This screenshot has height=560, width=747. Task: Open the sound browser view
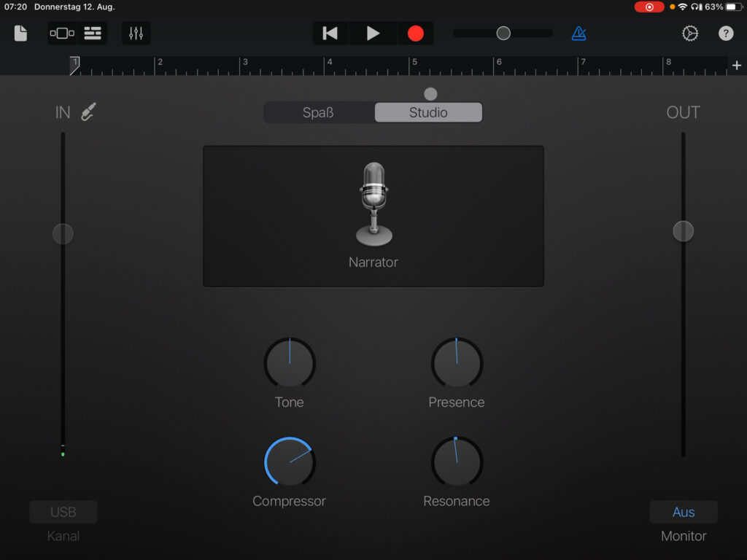[62, 34]
